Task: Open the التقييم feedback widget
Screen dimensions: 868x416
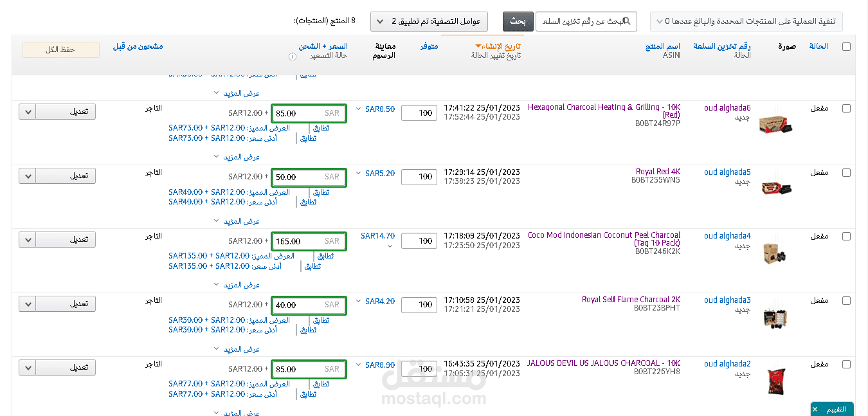Action: tap(836, 409)
